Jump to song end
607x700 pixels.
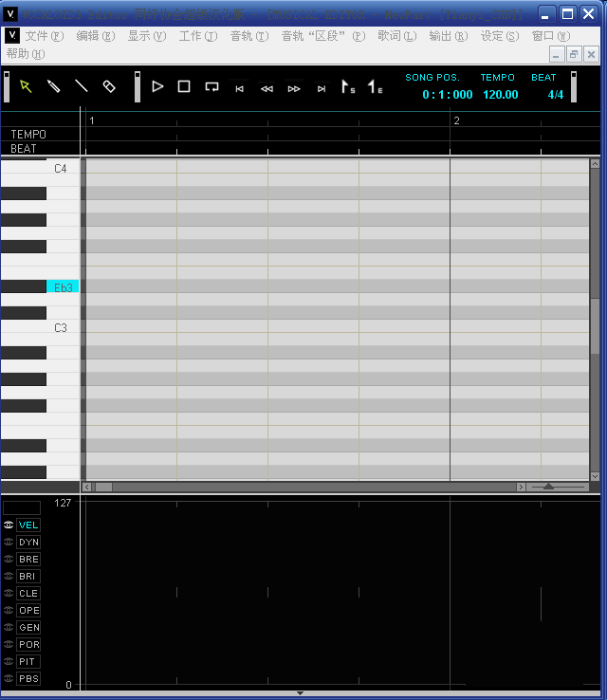click(x=322, y=89)
